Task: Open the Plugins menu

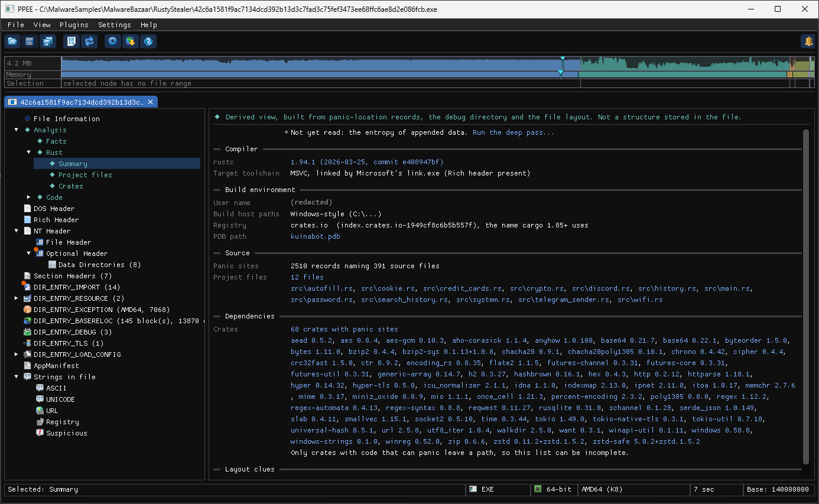Action: point(74,25)
